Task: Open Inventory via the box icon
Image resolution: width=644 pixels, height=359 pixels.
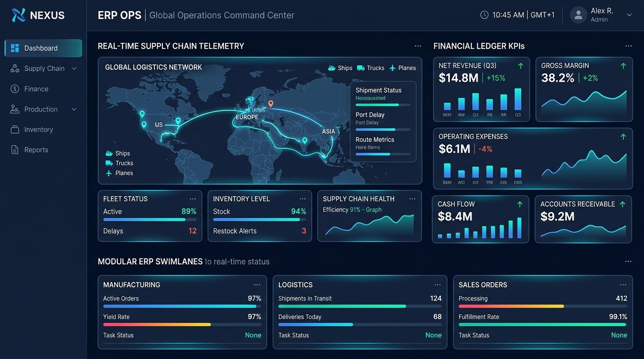Action: coord(15,129)
